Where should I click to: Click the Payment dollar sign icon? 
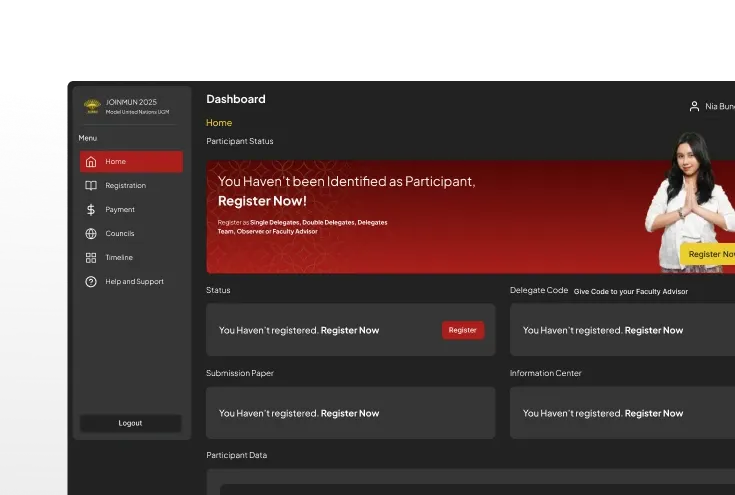click(x=91, y=210)
